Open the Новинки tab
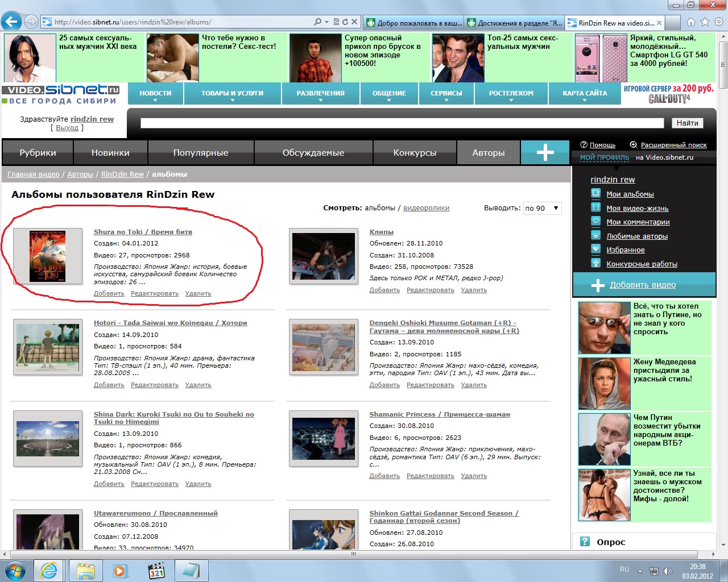 (x=110, y=153)
